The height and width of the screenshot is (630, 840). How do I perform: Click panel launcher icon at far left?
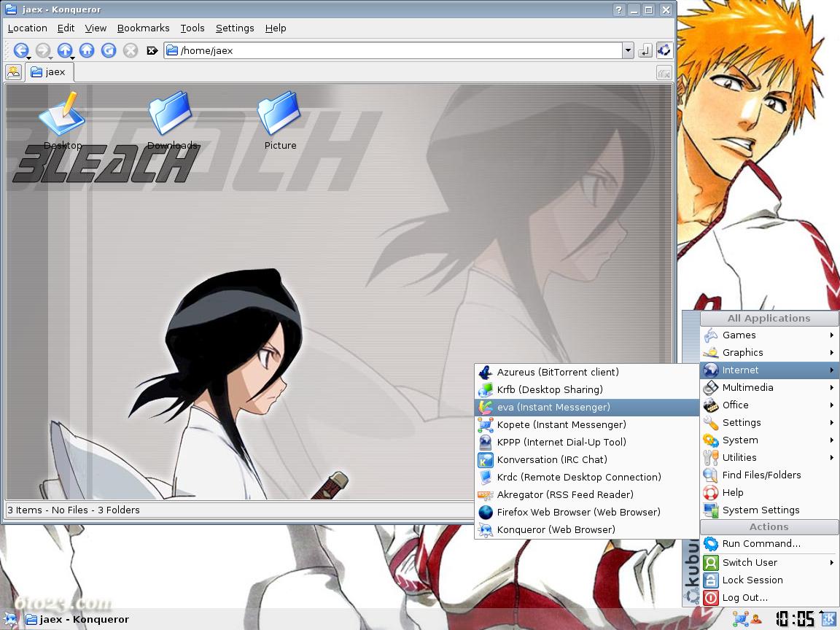coord(10,621)
